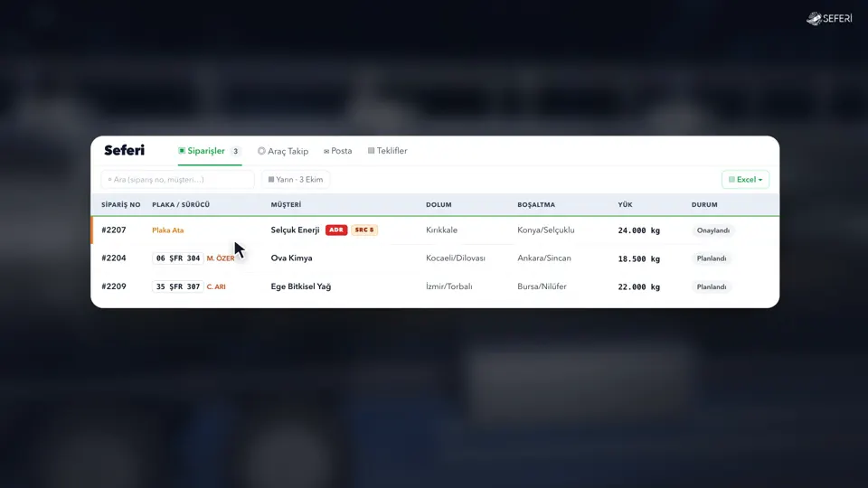The height and width of the screenshot is (488, 868).
Task: Click the search magnifier icon
Action: point(109,179)
